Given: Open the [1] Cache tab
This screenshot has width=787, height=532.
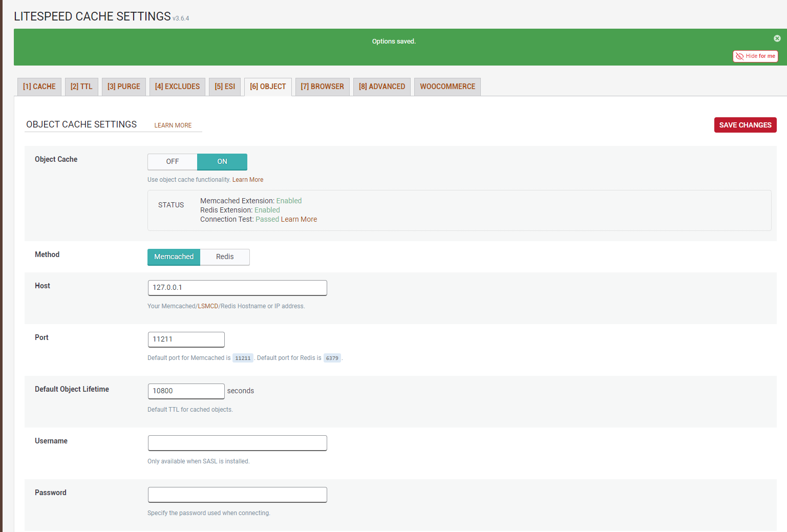Looking at the screenshot, I should click(39, 87).
